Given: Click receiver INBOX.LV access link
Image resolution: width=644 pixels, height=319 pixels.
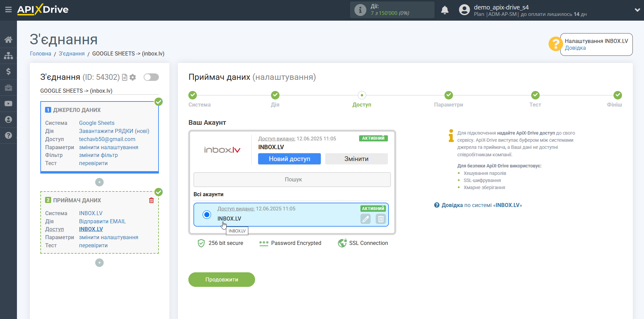Looking at the screenshot, I should [x=91, y=229].
